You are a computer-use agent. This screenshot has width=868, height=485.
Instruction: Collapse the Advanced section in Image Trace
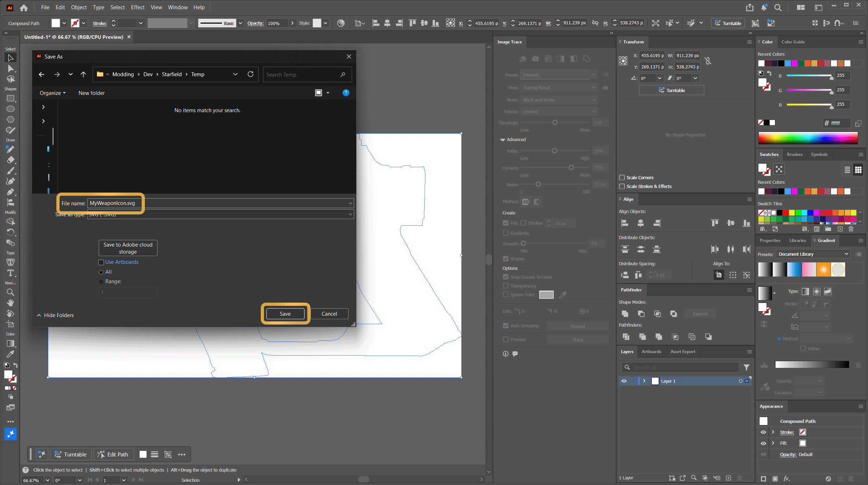(x=503, y=140)
